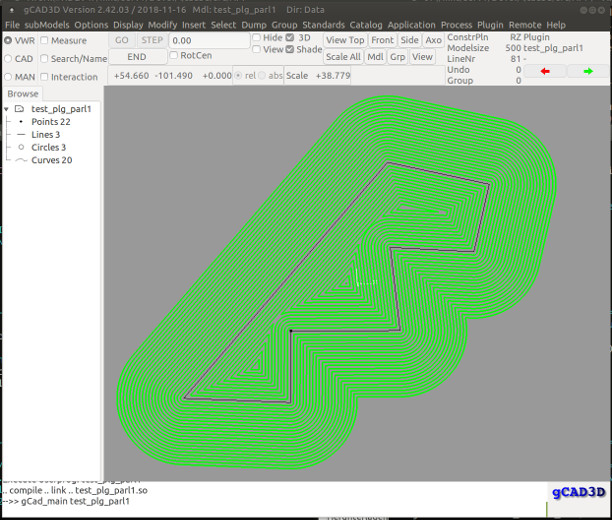
Task: Open the Help menu
Action: tap(556, 25)
